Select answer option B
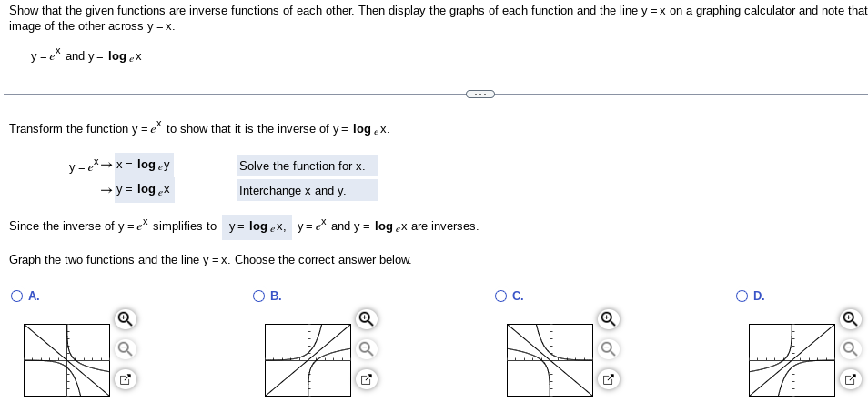868x402 pixels. (x=258, y=296)
